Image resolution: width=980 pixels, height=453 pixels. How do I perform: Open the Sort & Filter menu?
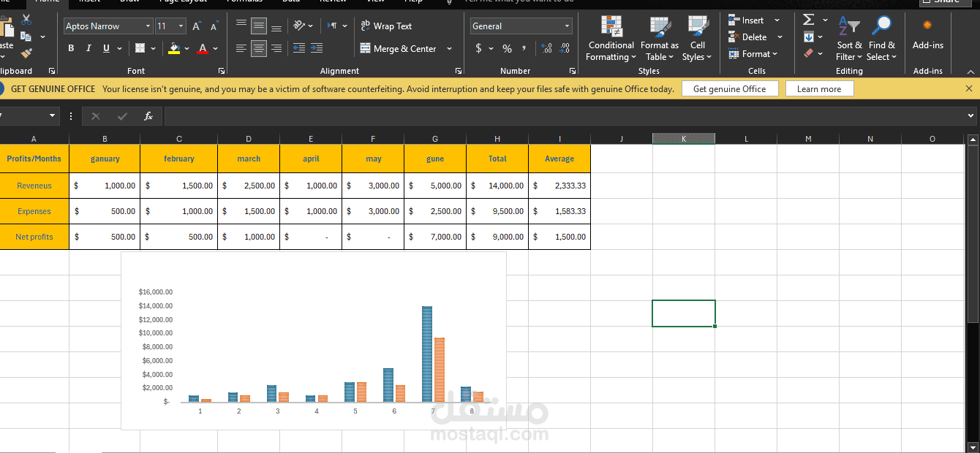pyautogui.click(x=849, y=38)
